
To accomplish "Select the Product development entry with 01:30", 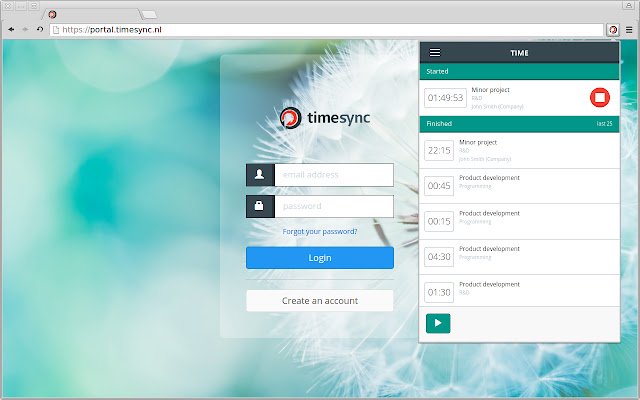I will point(519,291).
